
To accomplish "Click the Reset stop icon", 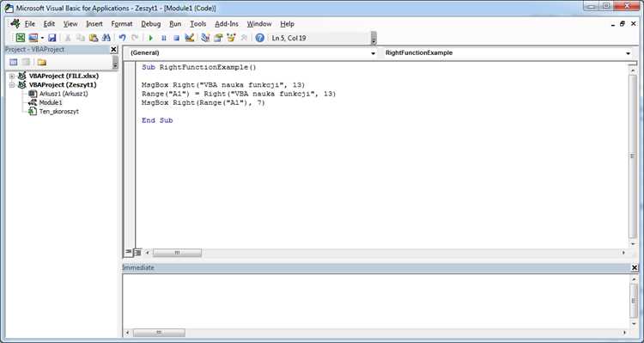I will (176, 38).
